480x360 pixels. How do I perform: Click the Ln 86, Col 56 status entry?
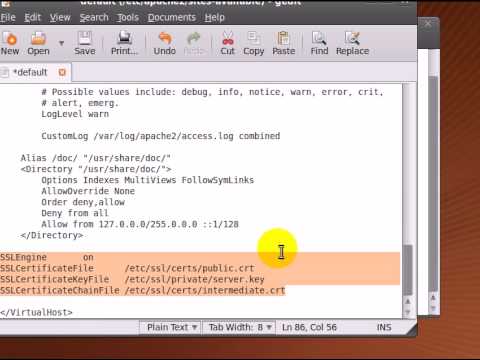(x=309, y=327)
